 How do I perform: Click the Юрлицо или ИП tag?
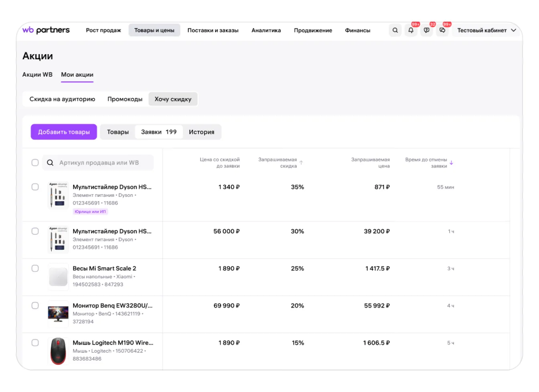[90, 212]
